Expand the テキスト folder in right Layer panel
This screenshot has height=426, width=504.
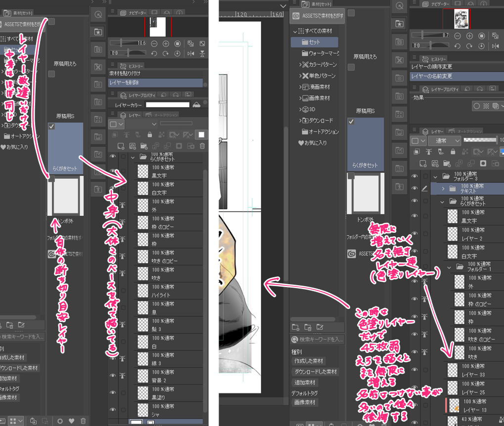[442, 189]
